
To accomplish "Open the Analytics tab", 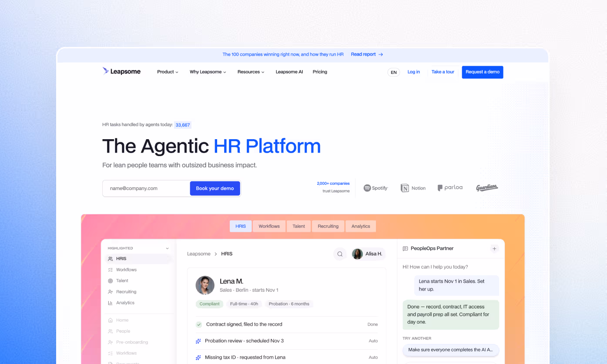I will click(x=361, y=226).
